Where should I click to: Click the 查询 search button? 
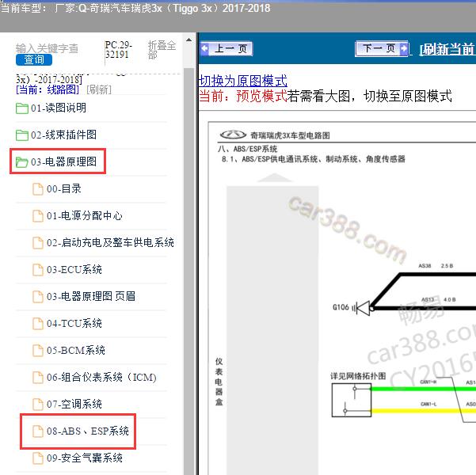coord(34,59)
